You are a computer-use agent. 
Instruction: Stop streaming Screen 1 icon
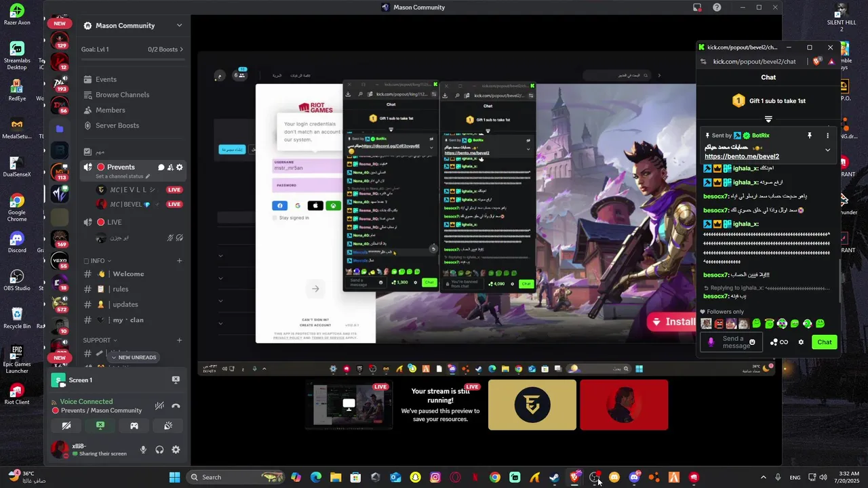coord(176,380)
